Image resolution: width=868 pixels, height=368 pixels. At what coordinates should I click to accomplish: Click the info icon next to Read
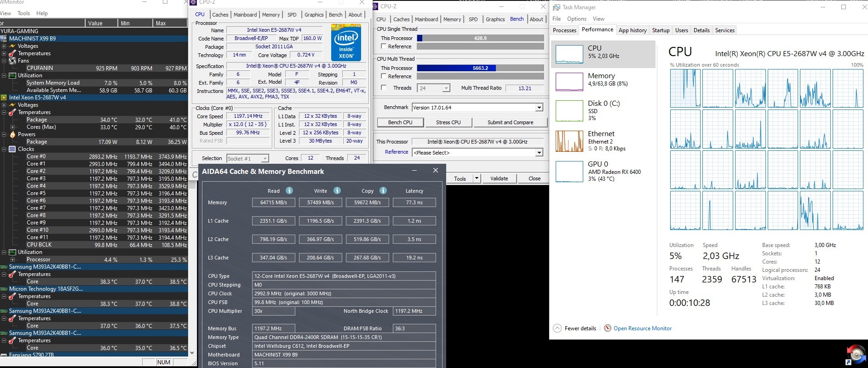tap(289, 190)
